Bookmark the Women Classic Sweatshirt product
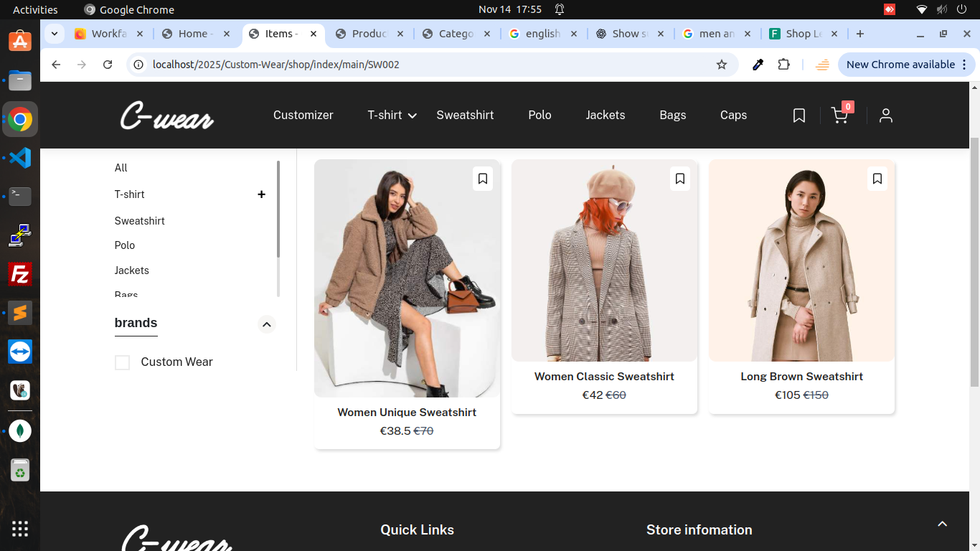 (680, 179)
